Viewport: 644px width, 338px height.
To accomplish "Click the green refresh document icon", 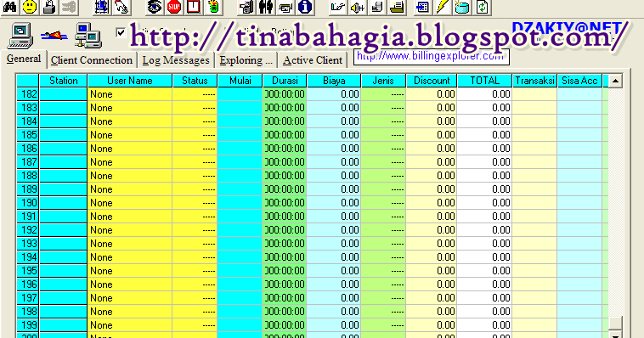I will pyautogui.click(x=483, y=7).
